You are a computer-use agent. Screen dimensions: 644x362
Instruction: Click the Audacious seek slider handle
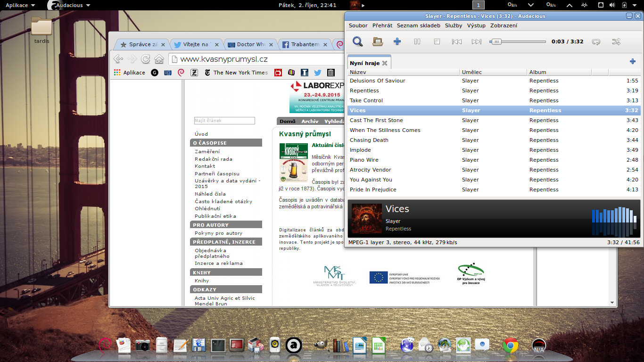[x=495, y=41]
